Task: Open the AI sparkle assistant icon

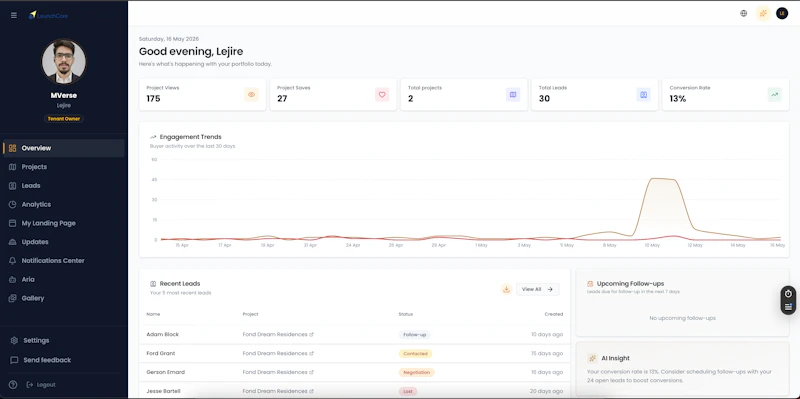Action: point(763,13)
